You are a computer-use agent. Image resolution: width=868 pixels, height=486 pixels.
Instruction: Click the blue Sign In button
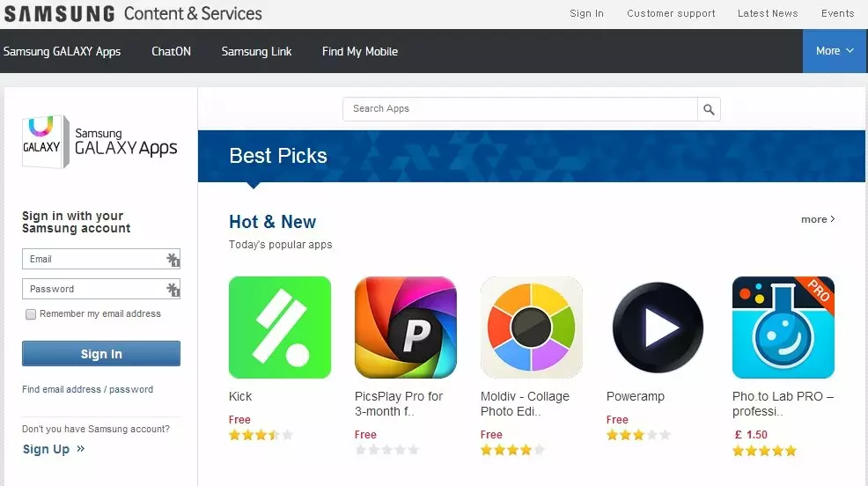pyautogui.click(x=101, y=354)
